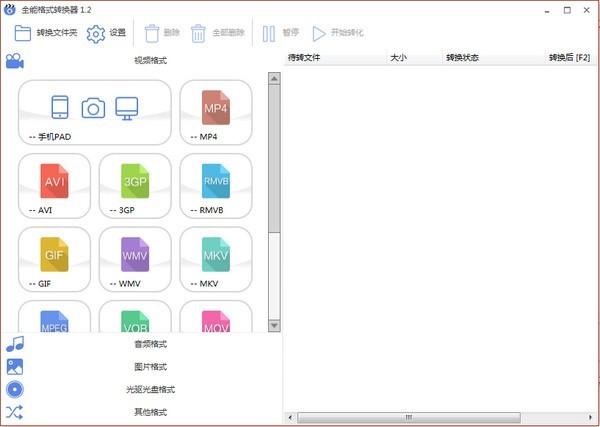Sort by the 转换状态 column header
The height and width of the screenshot is (427, 600).
(x=494, y=58)
